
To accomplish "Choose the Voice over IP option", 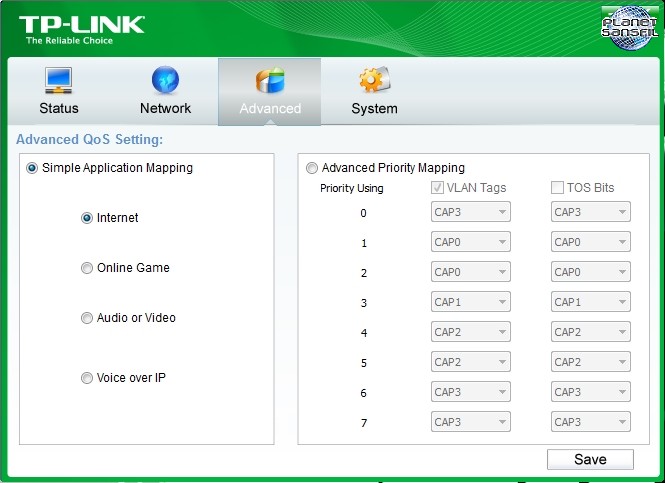I will point(87,378).
